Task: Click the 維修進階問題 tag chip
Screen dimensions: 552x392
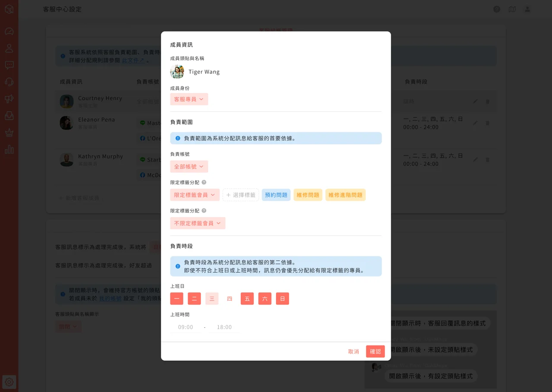Action: (x=345, y=195)
